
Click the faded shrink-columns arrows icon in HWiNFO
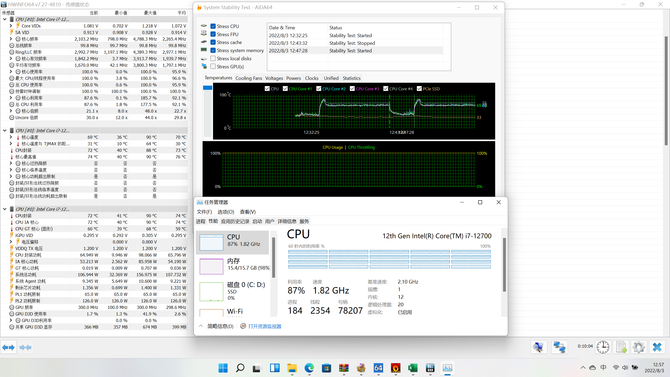25,348
